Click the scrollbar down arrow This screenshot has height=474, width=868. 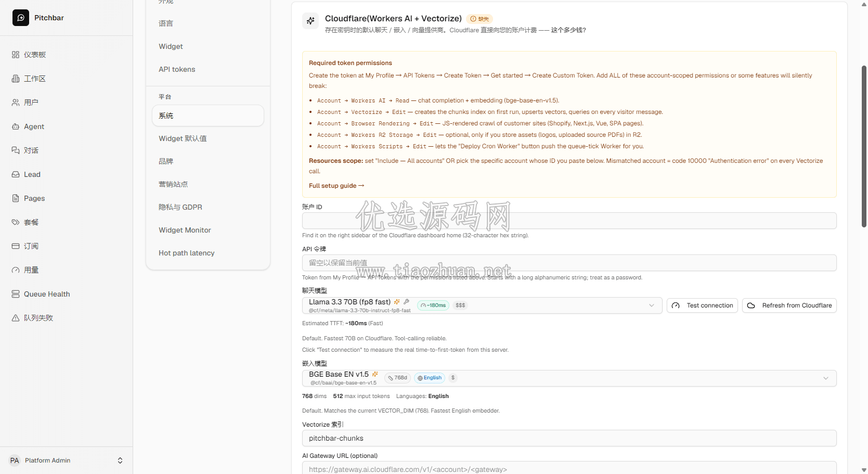coord(864,470)
